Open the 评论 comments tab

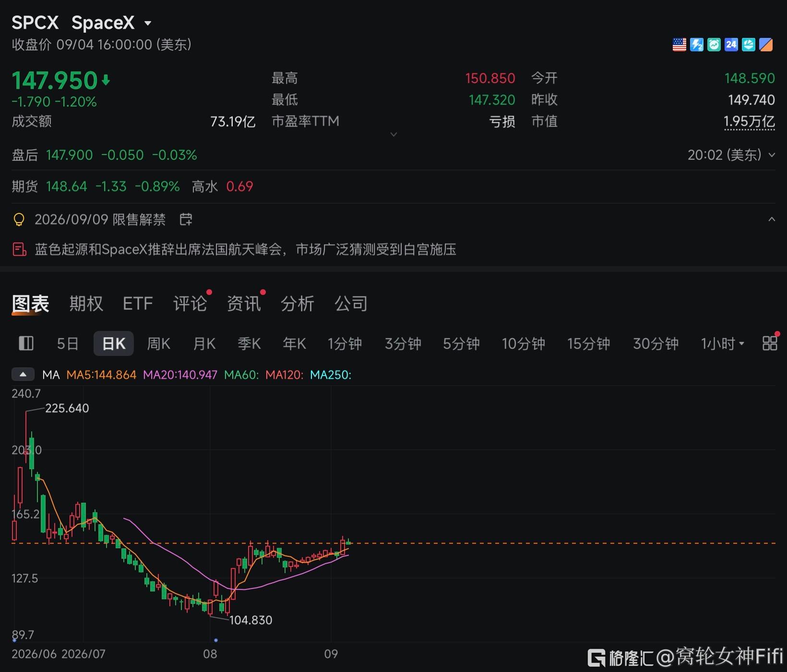190,304
